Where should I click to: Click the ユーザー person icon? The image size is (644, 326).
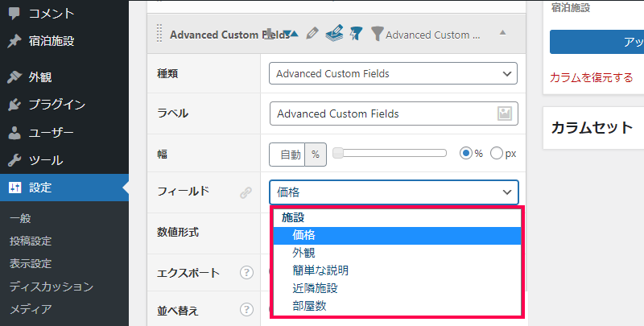point(14,133)
